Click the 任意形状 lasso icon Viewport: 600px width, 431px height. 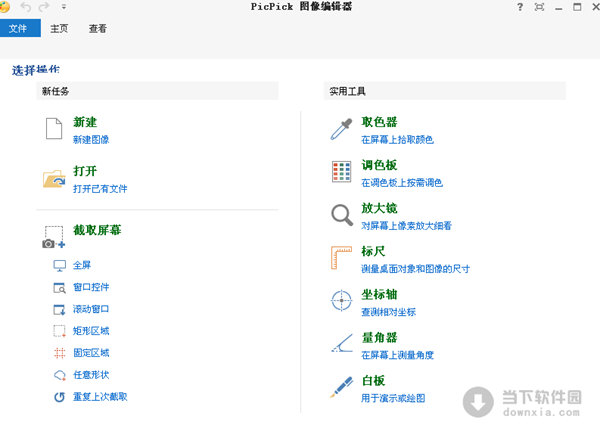pos(60,375)
